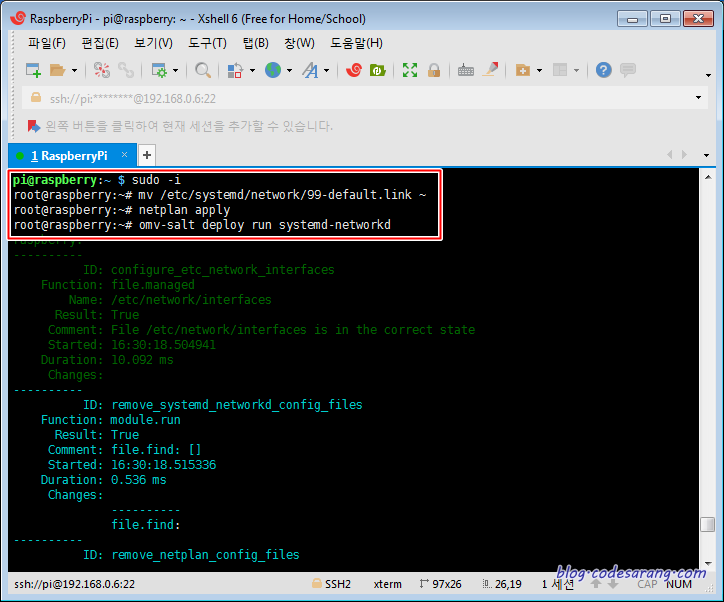
Task: Expand the Properties dropdown arrow
Action: (x=175, y=71)
